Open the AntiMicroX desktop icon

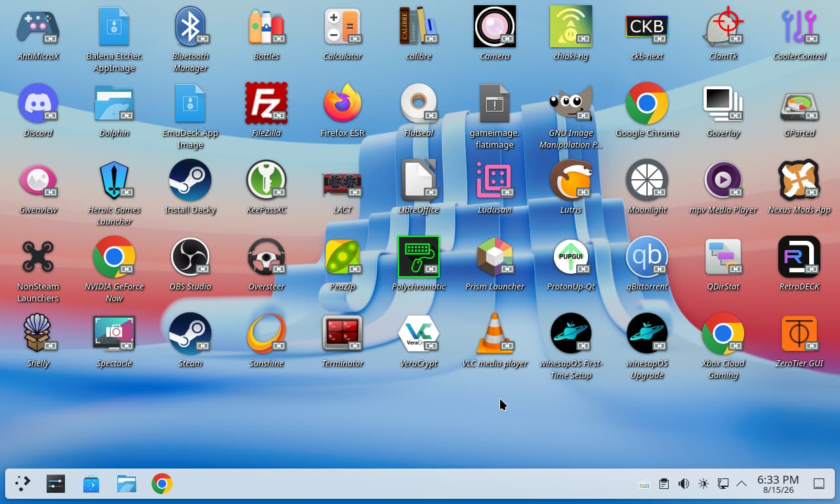(x=38, y=27)
